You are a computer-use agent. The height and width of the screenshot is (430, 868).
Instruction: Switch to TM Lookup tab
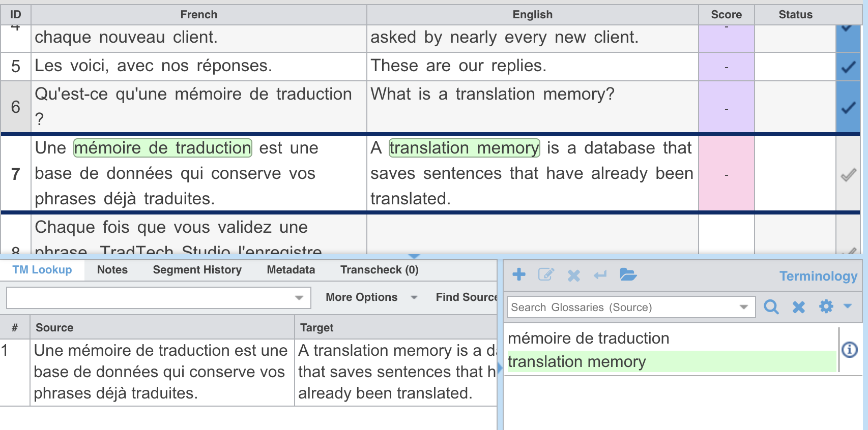(x=42, y=270)
